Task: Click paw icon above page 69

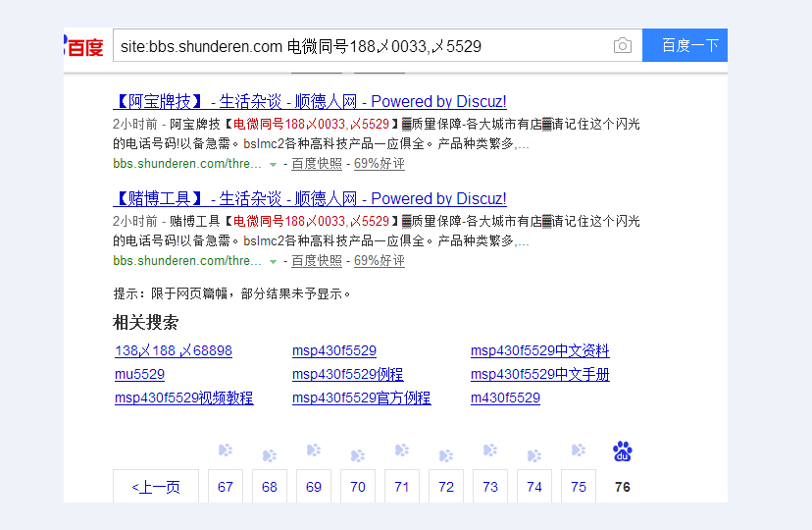Action: [313, 450]
